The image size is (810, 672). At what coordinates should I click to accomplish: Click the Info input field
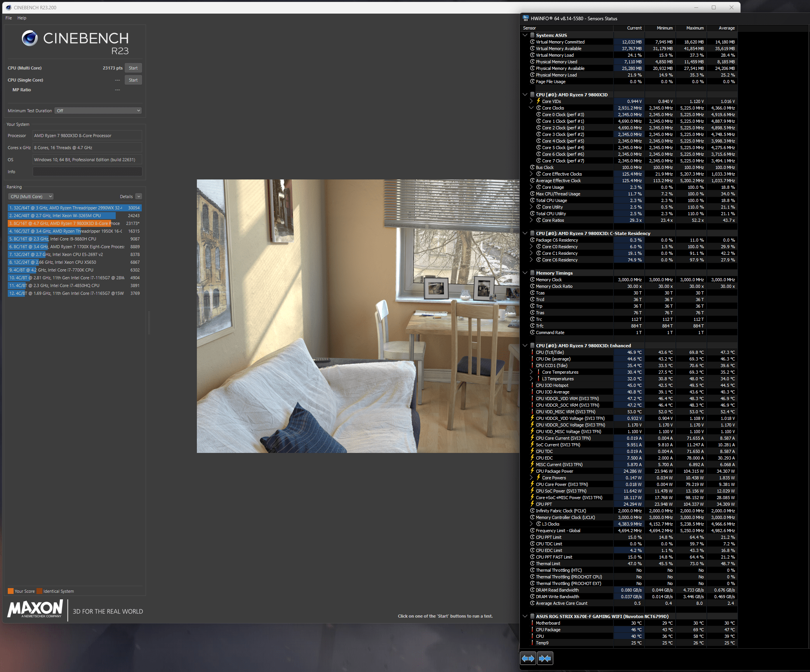[87, 172]
